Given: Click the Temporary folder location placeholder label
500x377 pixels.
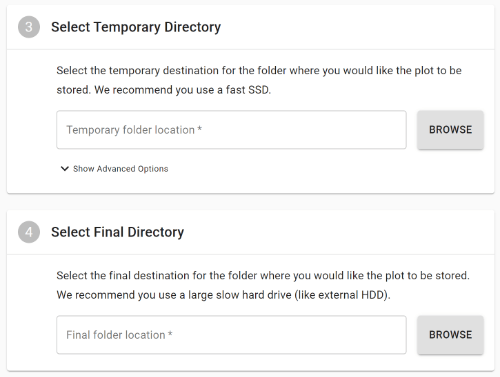Looking at the screenshot, I should click(130, 130).
